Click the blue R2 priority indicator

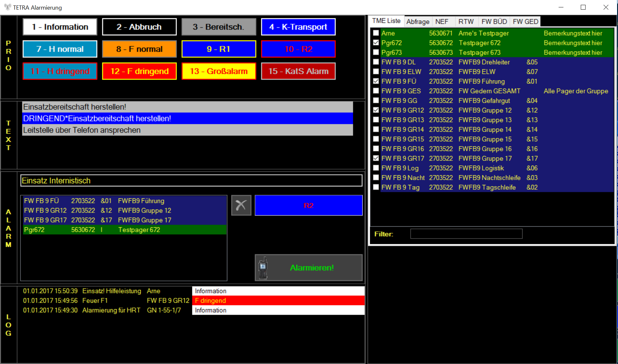tap(309, 205)
